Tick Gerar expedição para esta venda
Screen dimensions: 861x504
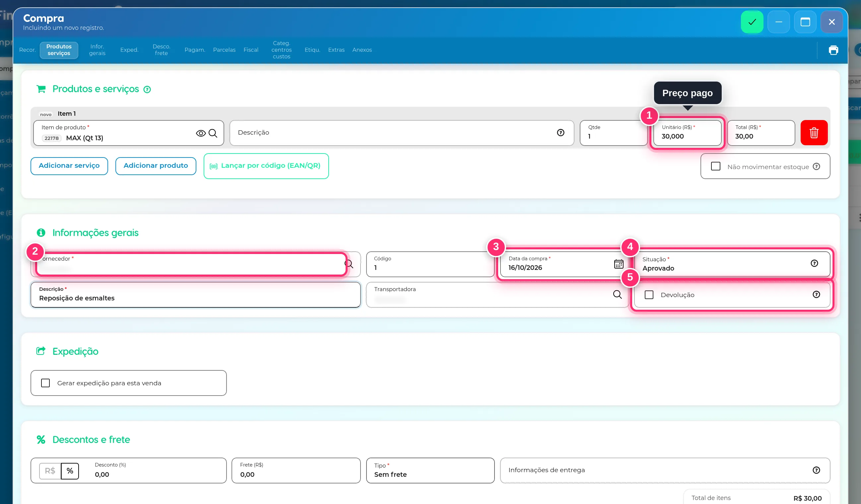tap(45, 383)
